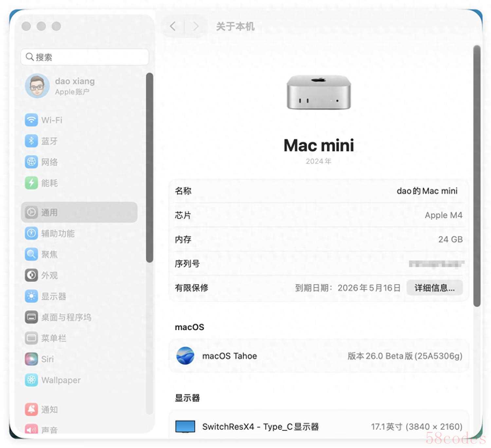This screenshot has width=491, height=448.
Task: Open the Spotlight (聚焦) magnifier icon
Action: click(31, 254)
